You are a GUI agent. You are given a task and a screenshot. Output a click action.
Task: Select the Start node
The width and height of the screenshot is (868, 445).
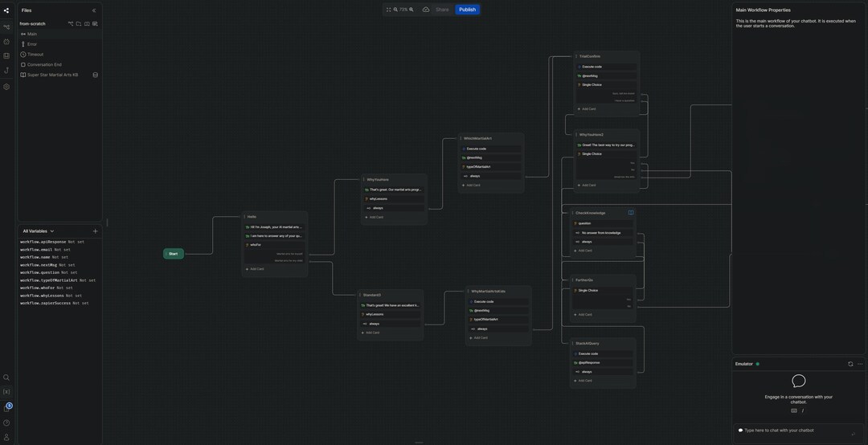[174, 254]
